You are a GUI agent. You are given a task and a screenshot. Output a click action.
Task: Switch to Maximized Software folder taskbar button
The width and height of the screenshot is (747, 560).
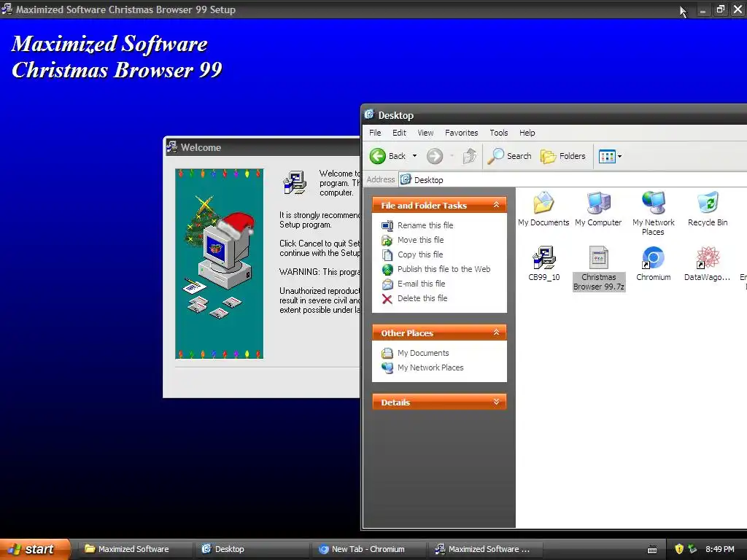134,549
